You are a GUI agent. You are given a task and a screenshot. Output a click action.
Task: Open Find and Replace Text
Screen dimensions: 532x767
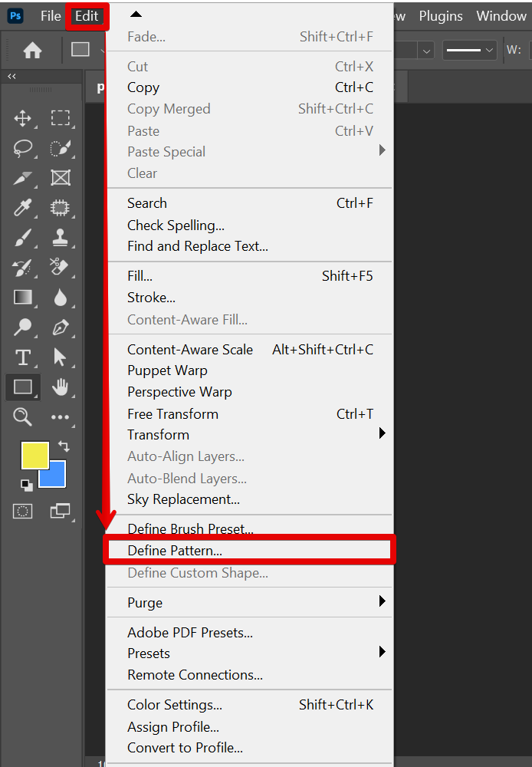coord(250,246)
